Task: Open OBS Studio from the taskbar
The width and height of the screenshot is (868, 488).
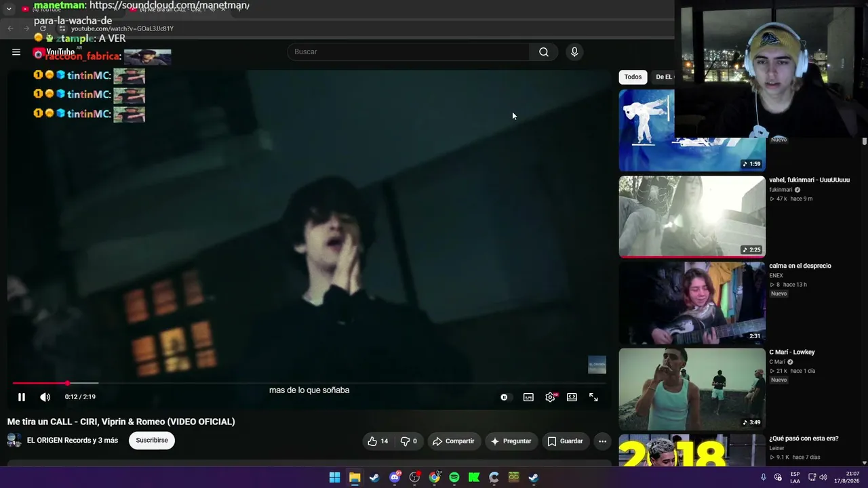Action: pyautogui.click(x=414, y=478)
